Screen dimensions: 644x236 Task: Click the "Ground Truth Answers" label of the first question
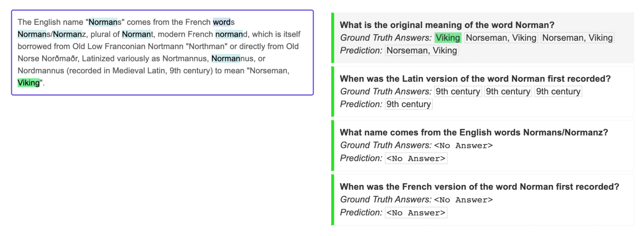pyautogui.click(x=385, y=38)
